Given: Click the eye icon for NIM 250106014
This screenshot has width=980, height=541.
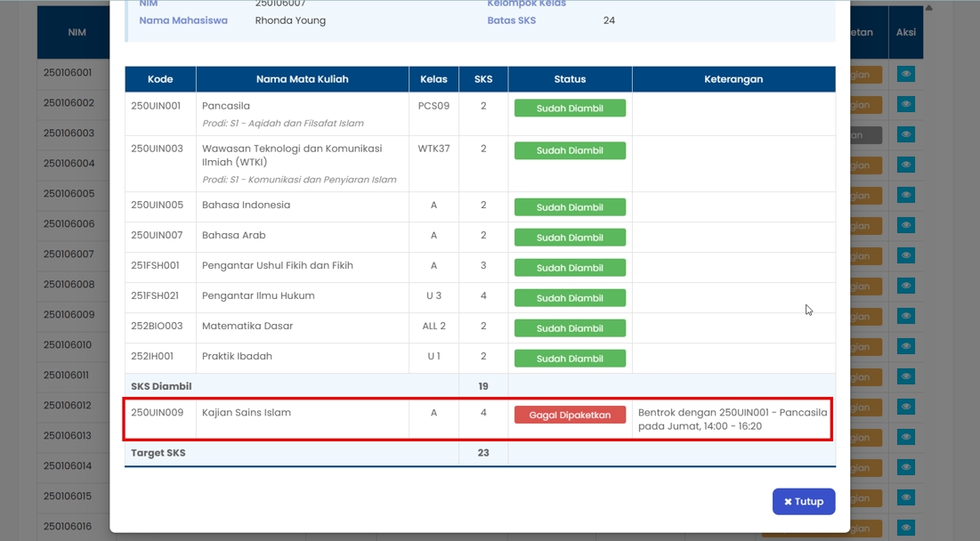Looking at the screenshot, I should [x=905, y=467].
